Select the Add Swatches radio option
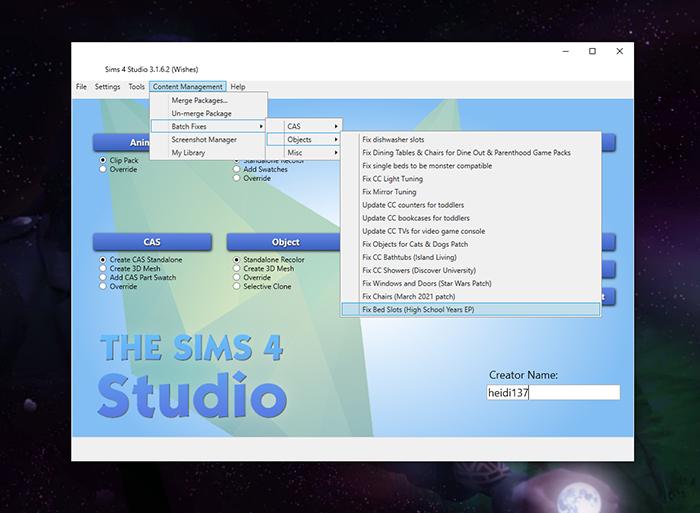 [x=237, y=169]
